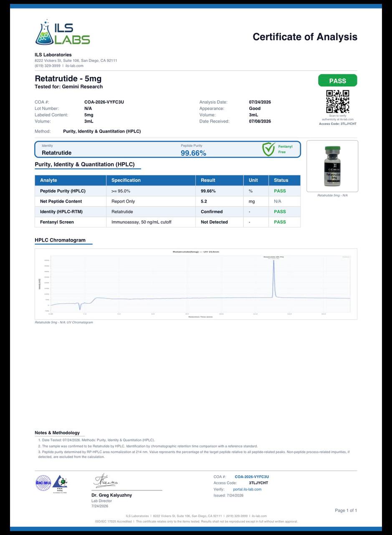Click the Status column header
The width and height of the screenshot is (392, 535).
pyautogui.click(x=281, y=181)
